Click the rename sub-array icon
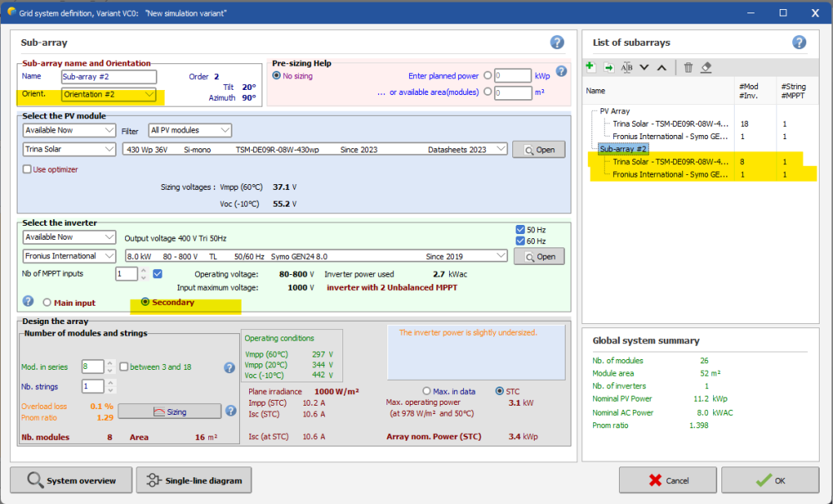The image size is (833, 504). coord(626,67)
